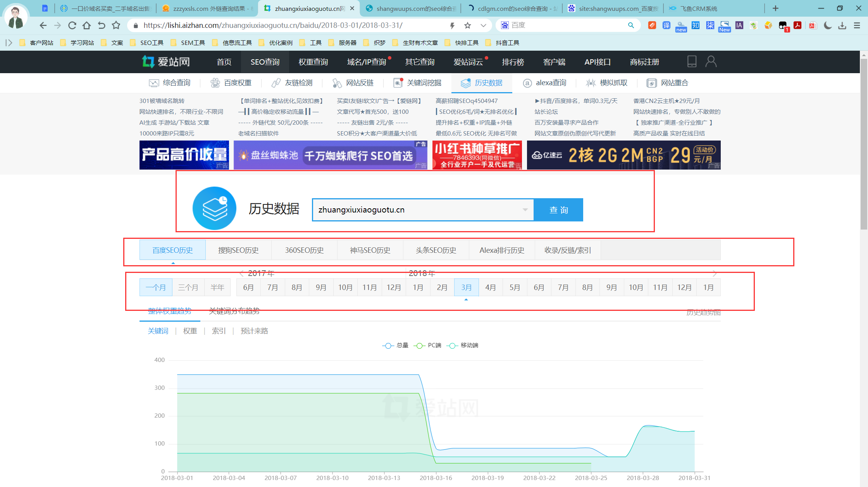The width and height of the screenshot is (868, 487).
Task: Open the 关键词分布趋势 tab
Action: [x=234, y=311]
